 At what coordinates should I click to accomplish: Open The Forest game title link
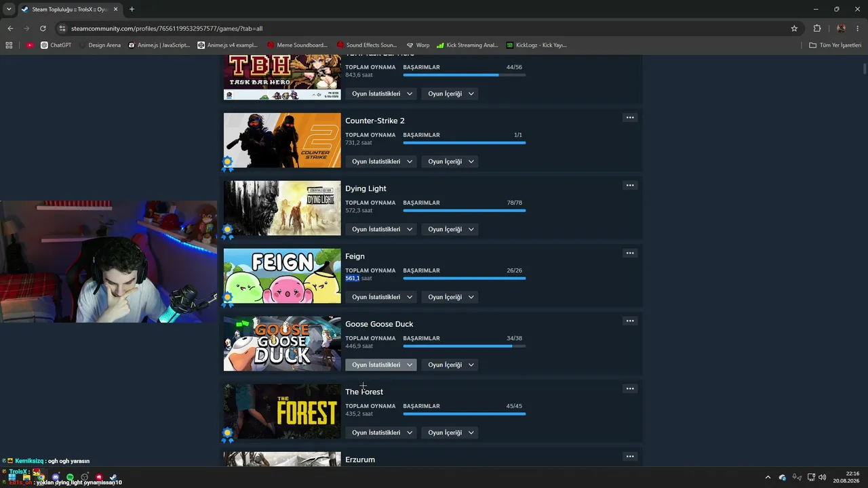pos(364,392)
